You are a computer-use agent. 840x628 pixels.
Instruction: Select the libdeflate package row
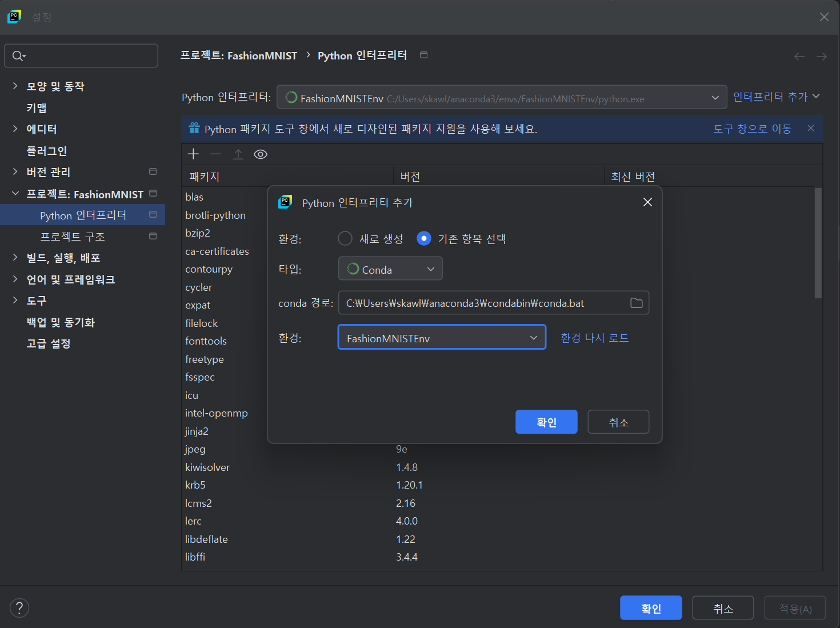[x=498, y=539]
